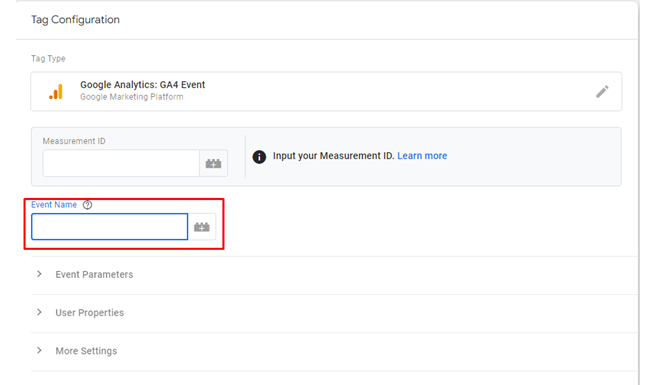Expand the More Settings section
Viewport: 648px width, 385px height.
click(334, 351)
